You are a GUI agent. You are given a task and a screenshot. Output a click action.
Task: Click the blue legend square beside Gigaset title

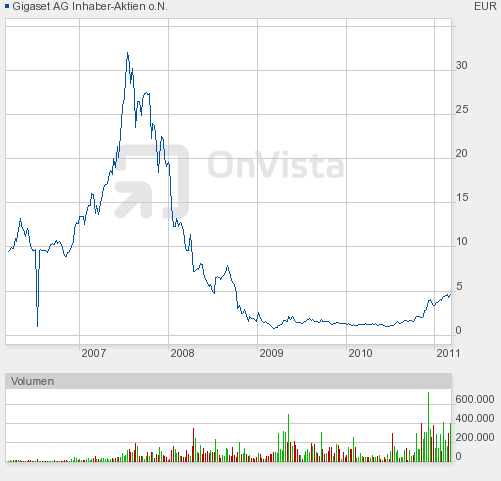coord(7,6)
